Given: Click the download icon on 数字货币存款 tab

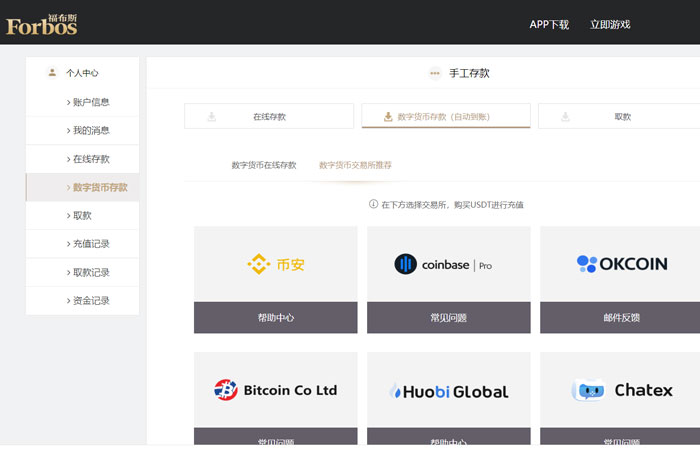Looking at the screenshot, I should 388,117.
